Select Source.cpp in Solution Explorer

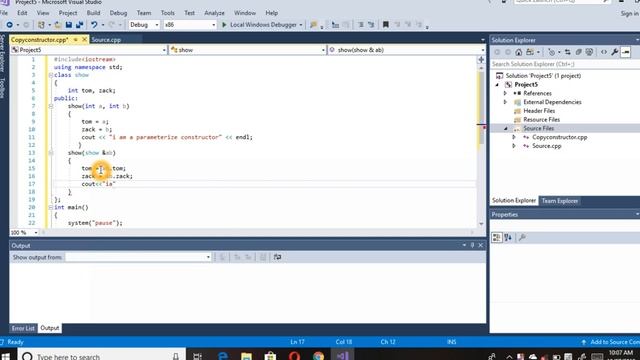click(x=547, y=146)
